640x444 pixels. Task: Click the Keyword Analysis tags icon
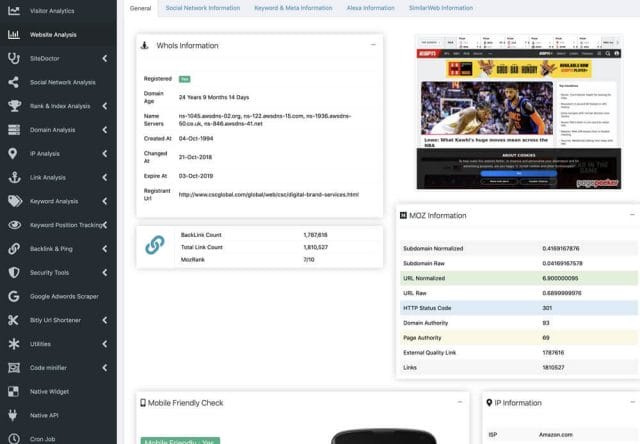coord(13,201)
